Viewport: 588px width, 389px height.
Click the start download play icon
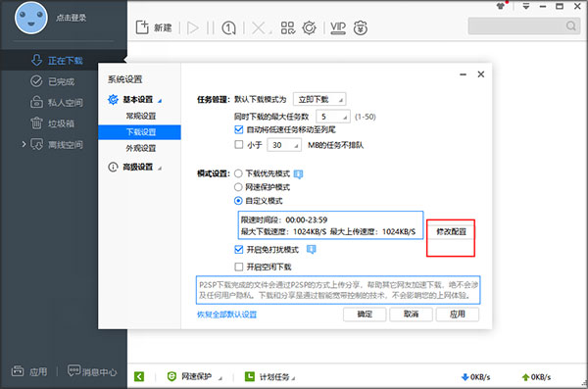point(193,27)
